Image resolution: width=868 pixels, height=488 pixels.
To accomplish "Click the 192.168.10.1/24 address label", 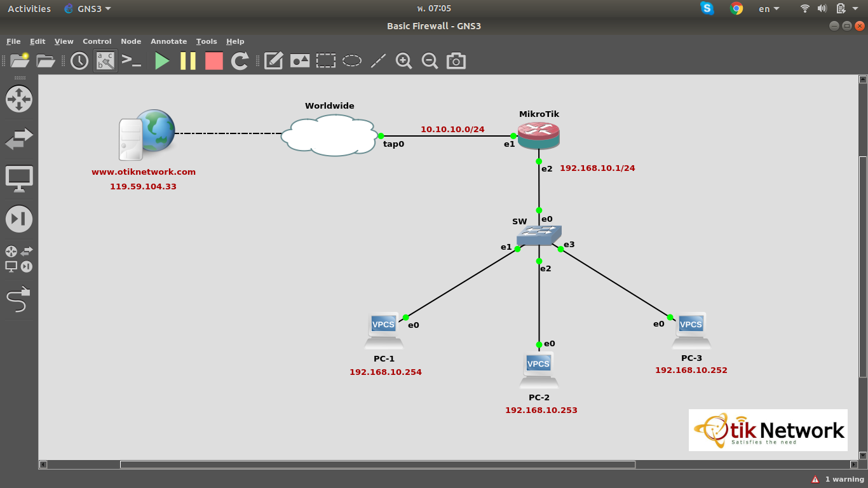I will click(597, 168).
